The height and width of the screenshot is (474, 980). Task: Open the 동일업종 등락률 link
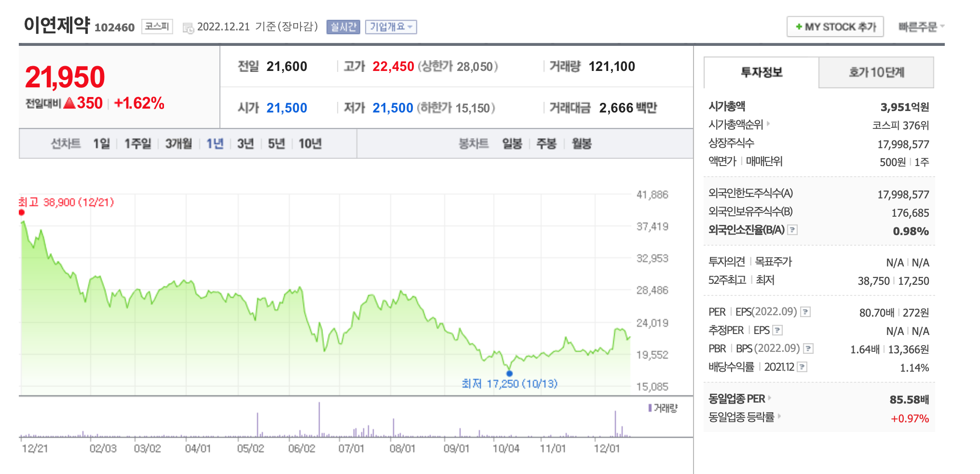click(x=741, y=417)
